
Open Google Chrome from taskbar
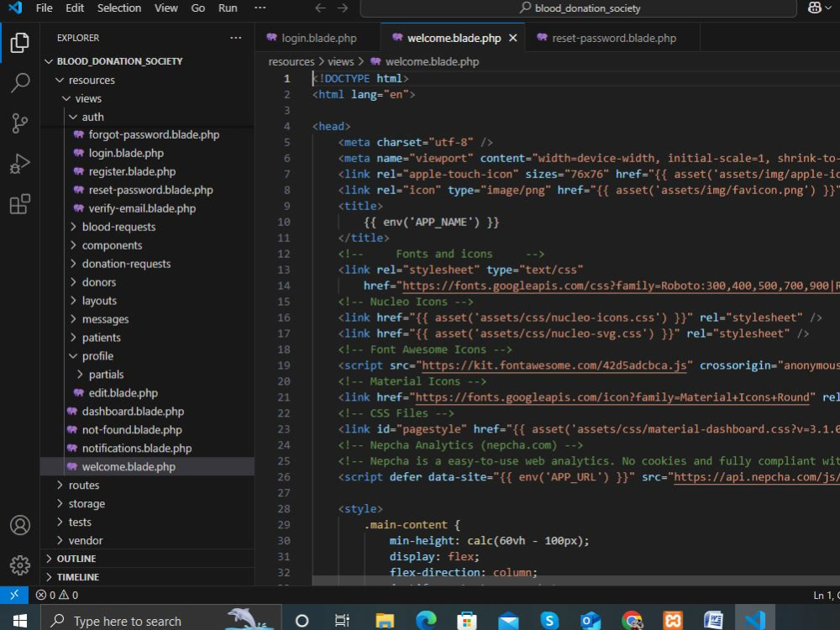632,621
